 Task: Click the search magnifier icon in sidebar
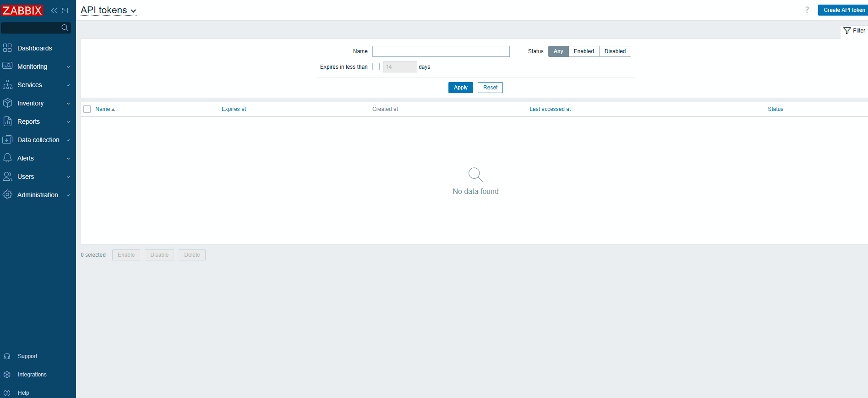[x=65, y=28]
